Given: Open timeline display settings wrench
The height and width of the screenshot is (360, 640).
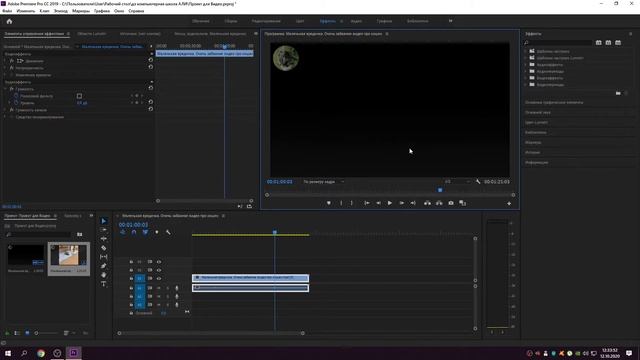Looking at the screenshot, I should [168, 232].
